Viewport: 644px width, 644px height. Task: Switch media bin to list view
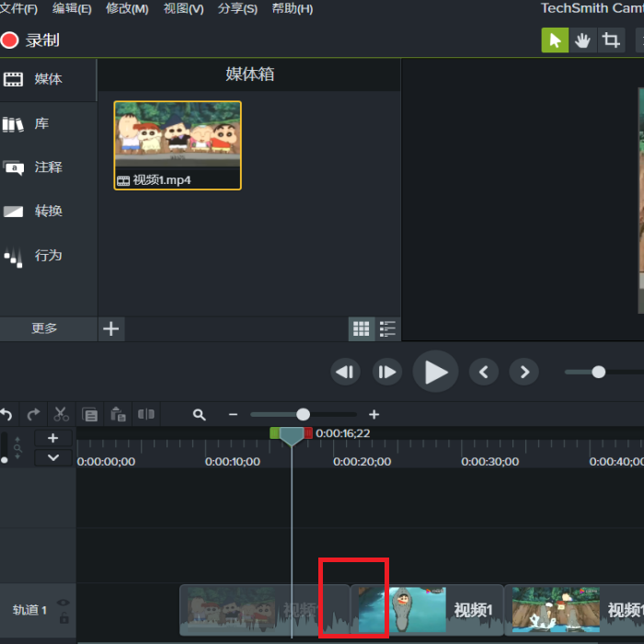pos(387,329)
